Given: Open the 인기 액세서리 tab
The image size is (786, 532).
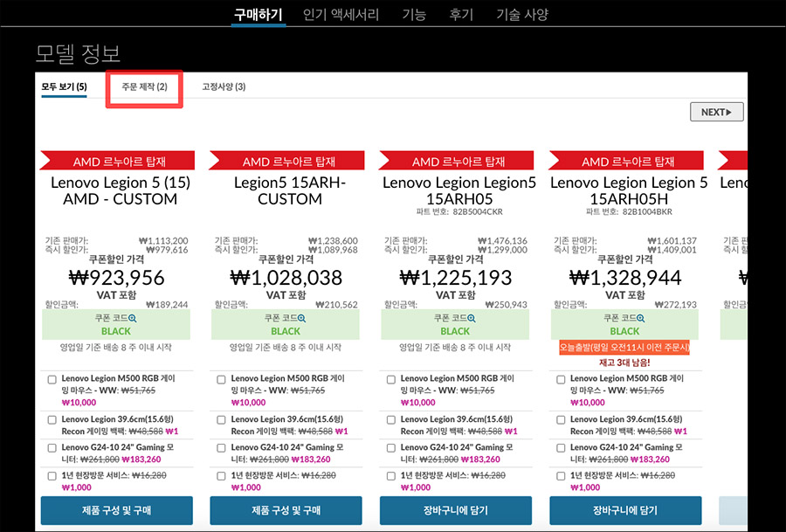Looking at the screenshot, I should [341, 14].
